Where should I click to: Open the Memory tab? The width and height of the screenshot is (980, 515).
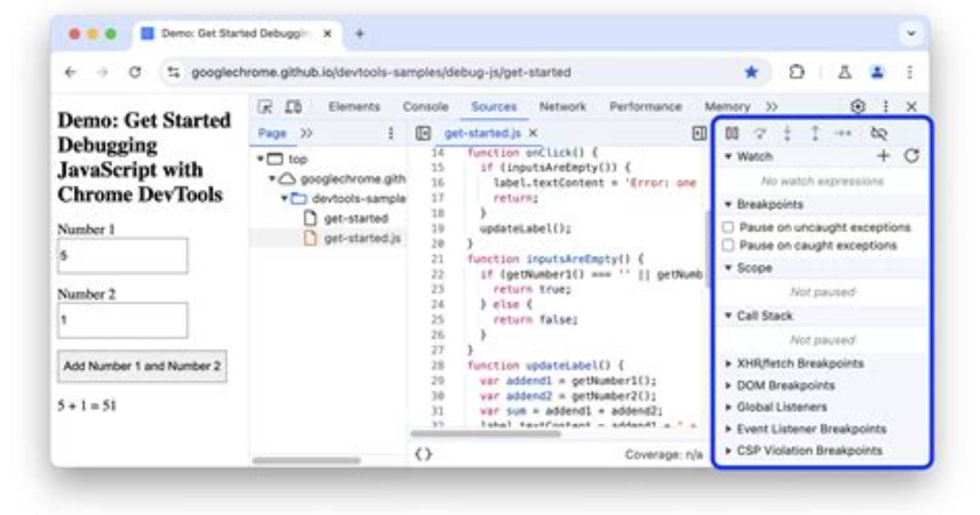727,107
